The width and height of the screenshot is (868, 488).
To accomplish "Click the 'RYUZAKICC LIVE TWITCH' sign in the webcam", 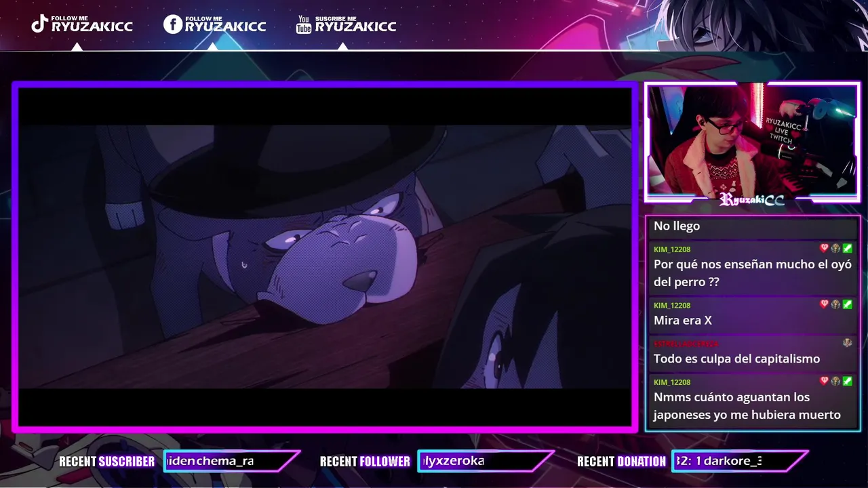I will click(782, 129).
